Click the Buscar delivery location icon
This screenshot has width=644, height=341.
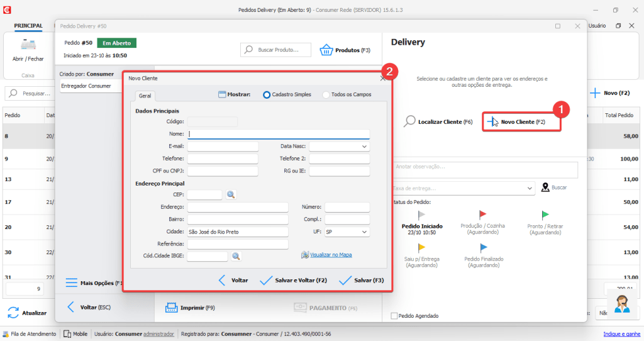point(545,187)
